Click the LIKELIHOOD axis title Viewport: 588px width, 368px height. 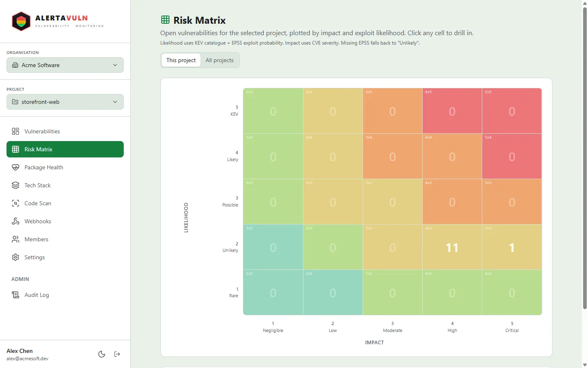(186, 218)
